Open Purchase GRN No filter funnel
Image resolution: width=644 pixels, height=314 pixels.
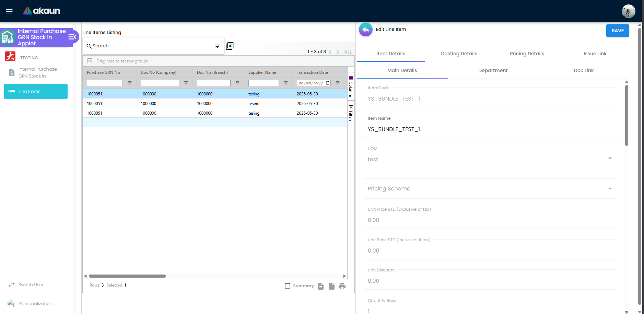click(130, 83)
